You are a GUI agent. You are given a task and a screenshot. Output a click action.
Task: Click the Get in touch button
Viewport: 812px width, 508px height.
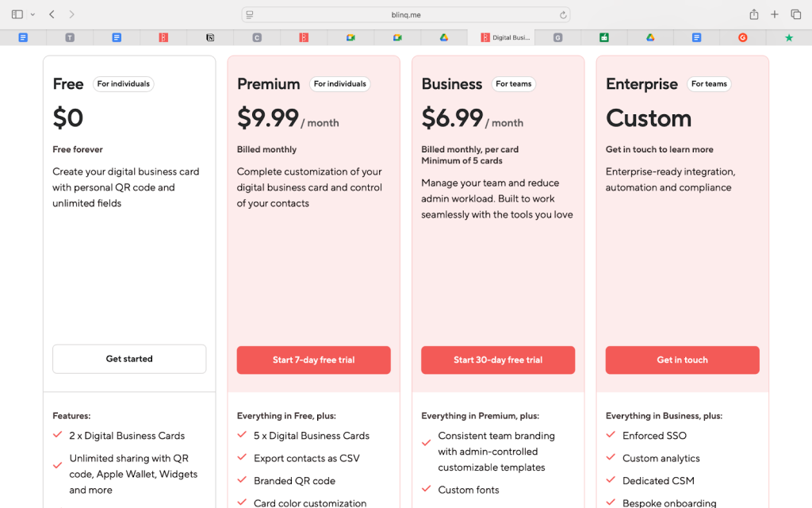(682, 360)
